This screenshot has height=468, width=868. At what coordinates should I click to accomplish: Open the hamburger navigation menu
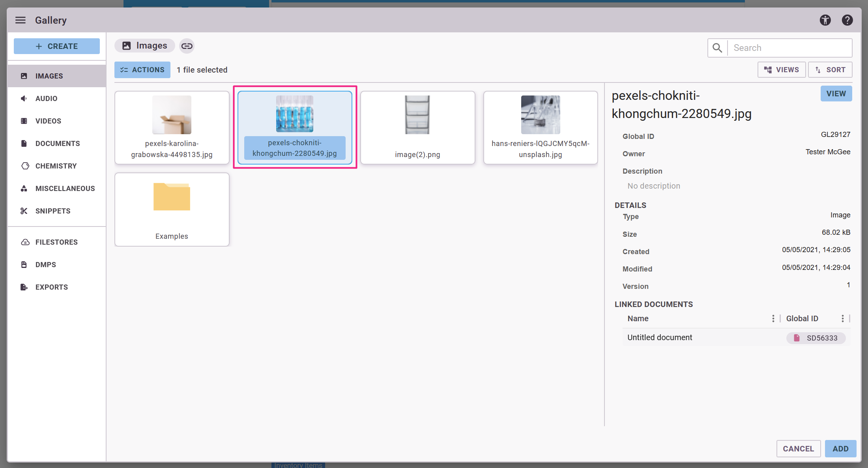21,20
